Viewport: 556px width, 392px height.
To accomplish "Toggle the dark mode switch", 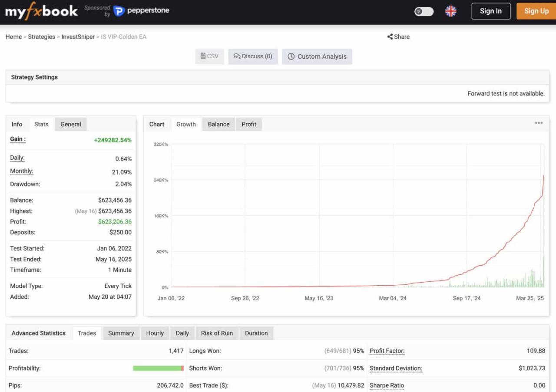I will pyautogui.click(x=424, y=11).
